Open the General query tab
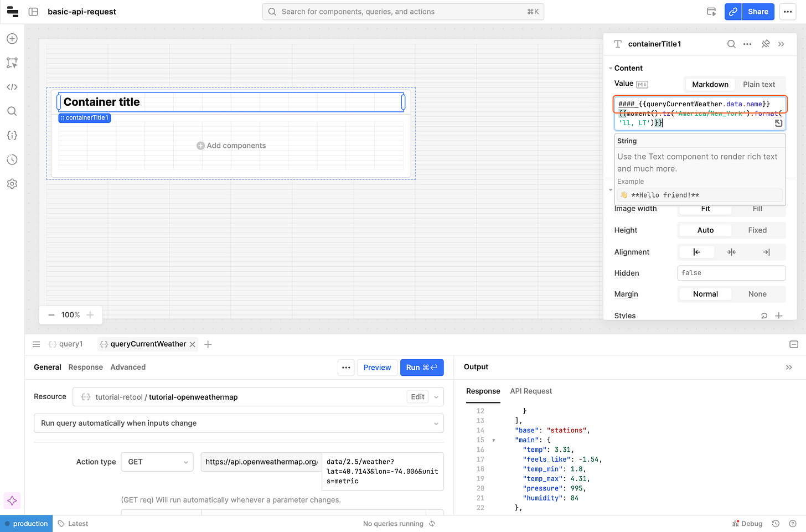The height and width of the screenshot is (532, 806). click(48, 368)
